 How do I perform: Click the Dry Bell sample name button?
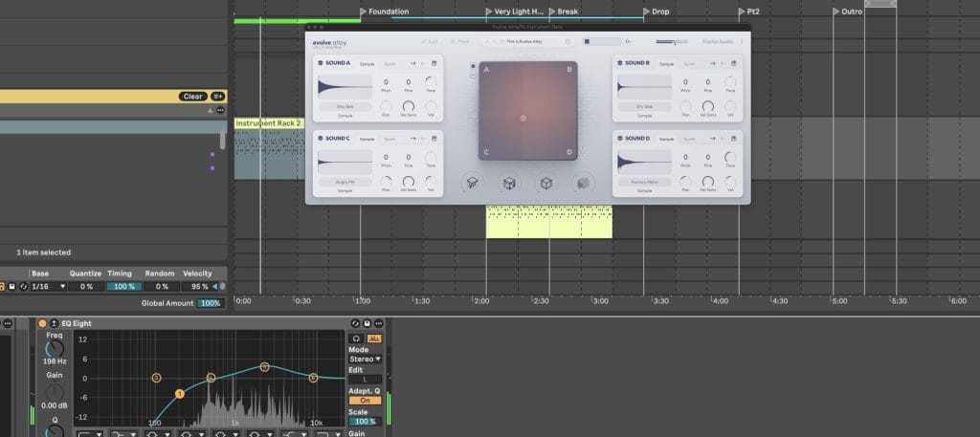pos(346,106)
